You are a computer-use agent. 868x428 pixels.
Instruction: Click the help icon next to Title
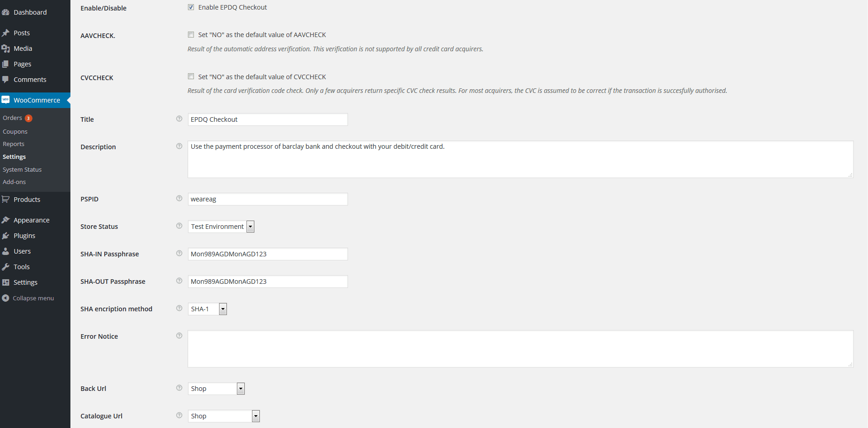pos(179,119)
